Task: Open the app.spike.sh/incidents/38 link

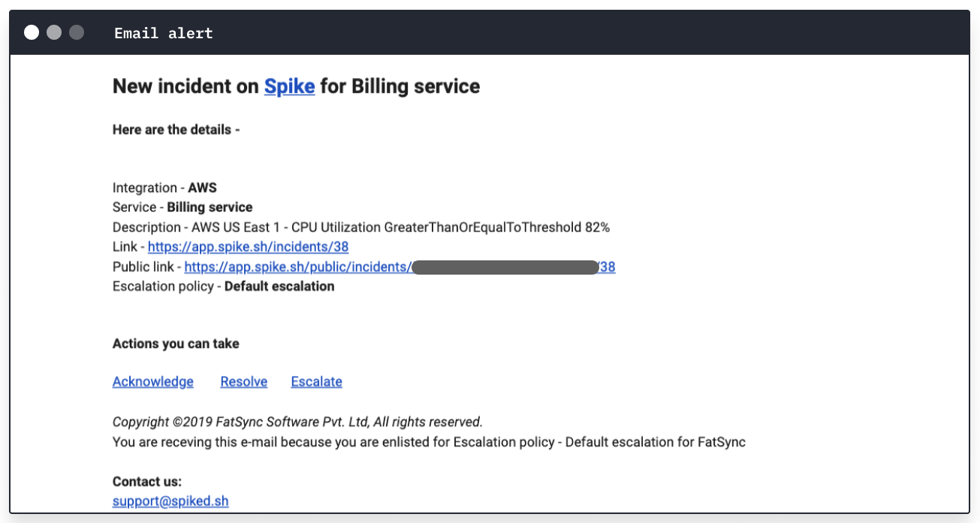Action: click(248, 247)
